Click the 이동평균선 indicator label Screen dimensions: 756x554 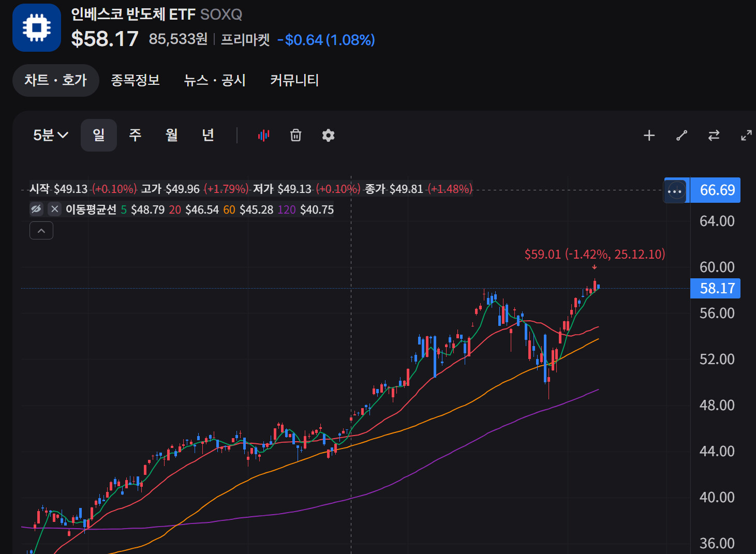91,209
